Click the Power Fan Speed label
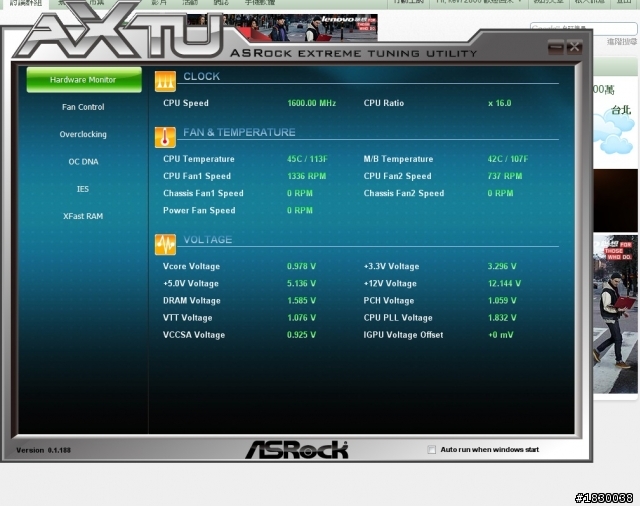Image resolution: width=640 pixels, height=506 pixels. point(199,211)
